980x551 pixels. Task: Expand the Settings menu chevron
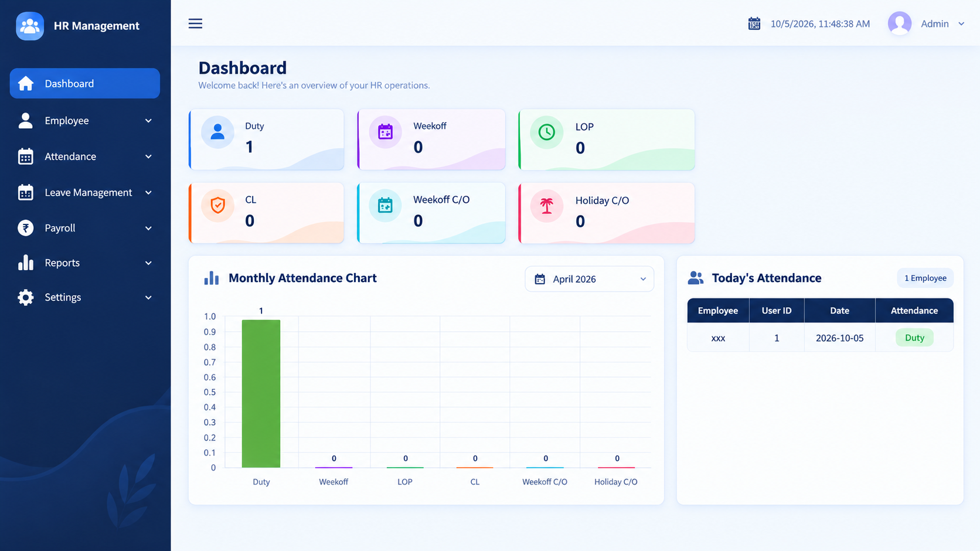click(148, 298)
